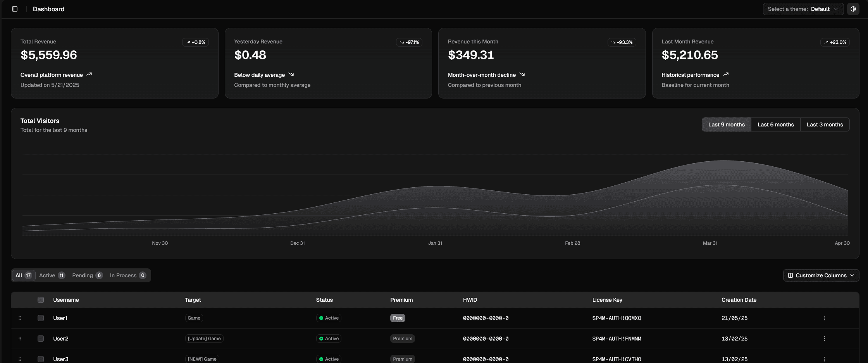
Task: Click the Total Visitors chart heading
Action: (40, 121)
